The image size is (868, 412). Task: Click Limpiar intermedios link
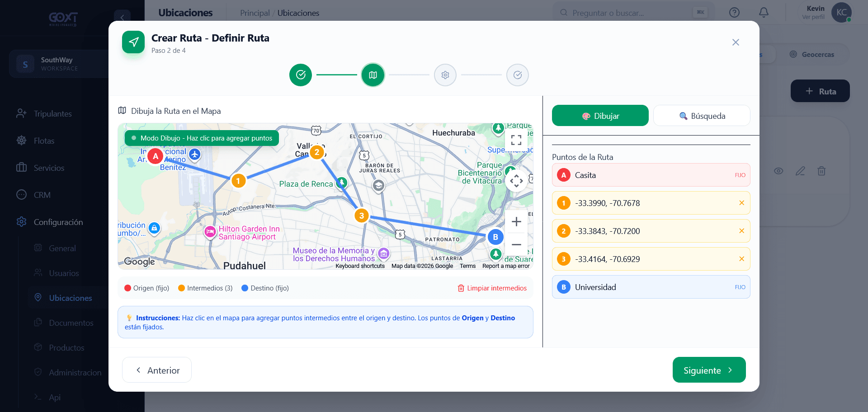tap(492, 288)
